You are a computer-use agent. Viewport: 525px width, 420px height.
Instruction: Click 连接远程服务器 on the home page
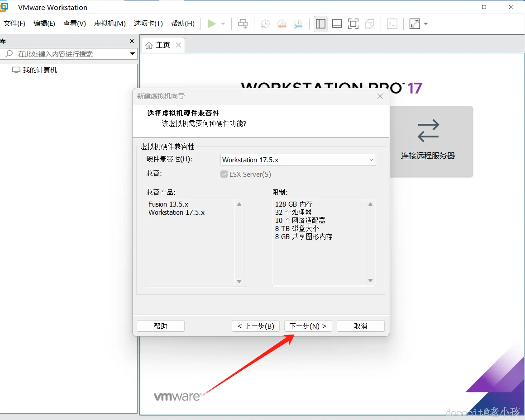click(x=427, y=142)
